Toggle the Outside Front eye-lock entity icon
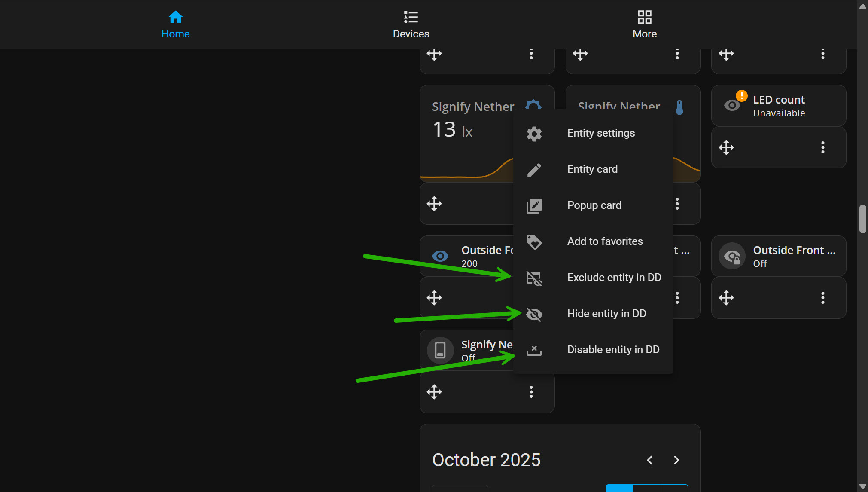This screenshot has width=868, height=492. click(732, 257)
